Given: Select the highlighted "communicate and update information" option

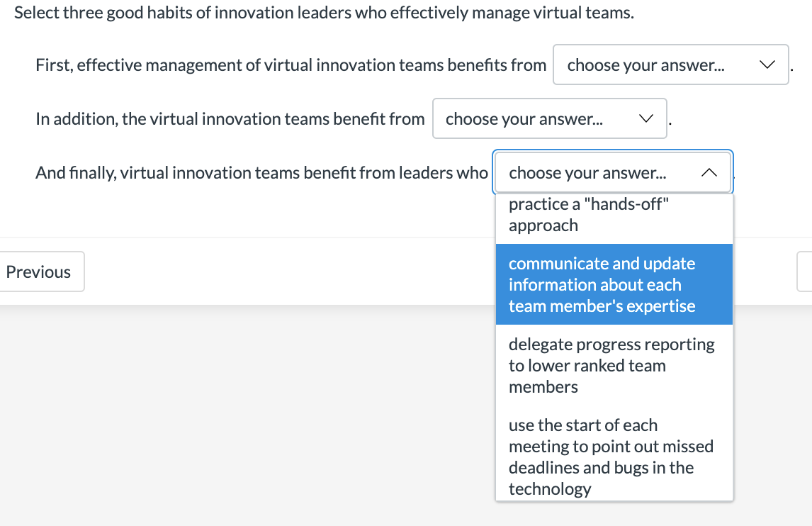Looking at the screenshot, I should [x=614, y=284].
